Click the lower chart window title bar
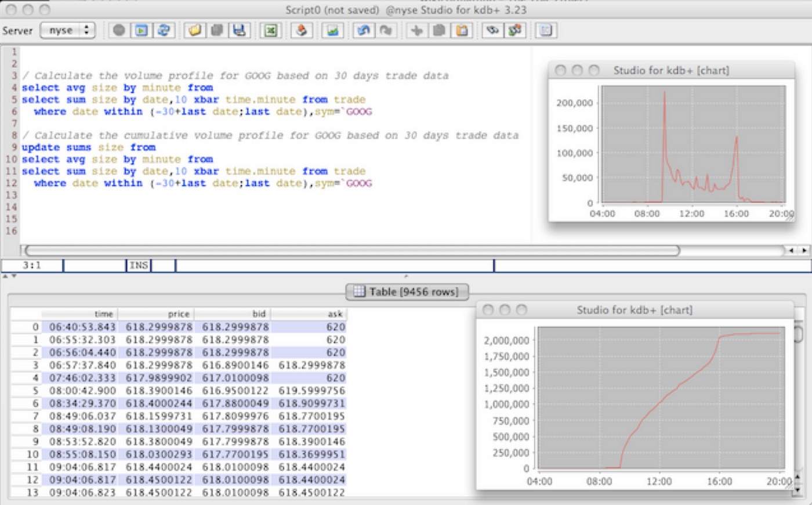This screenshot has height=505, width=812. tap(634, 310)
